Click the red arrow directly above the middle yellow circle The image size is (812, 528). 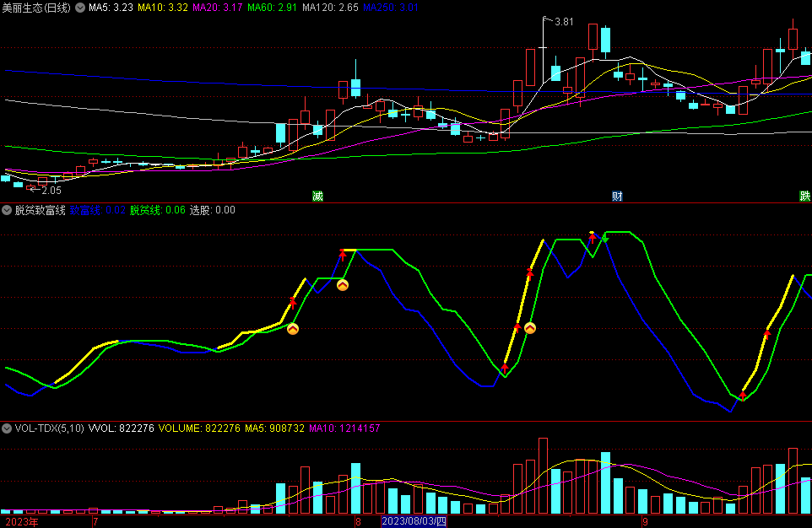343,254
